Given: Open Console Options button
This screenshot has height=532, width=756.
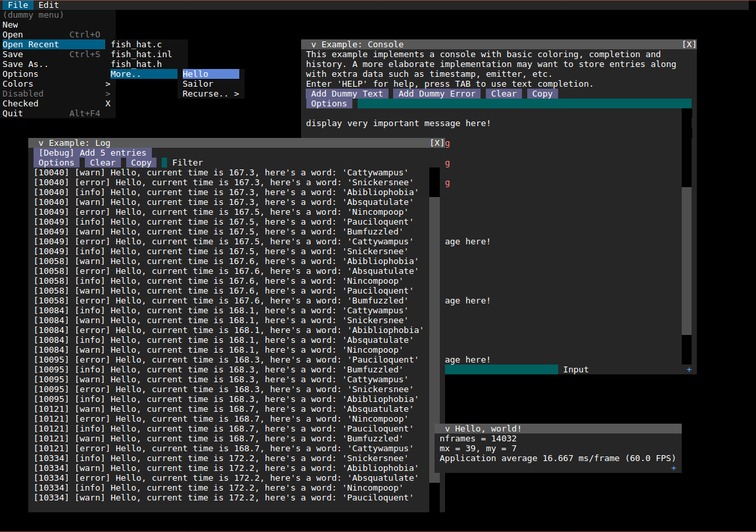Looking at the screenshot, I should click(329, 104).
